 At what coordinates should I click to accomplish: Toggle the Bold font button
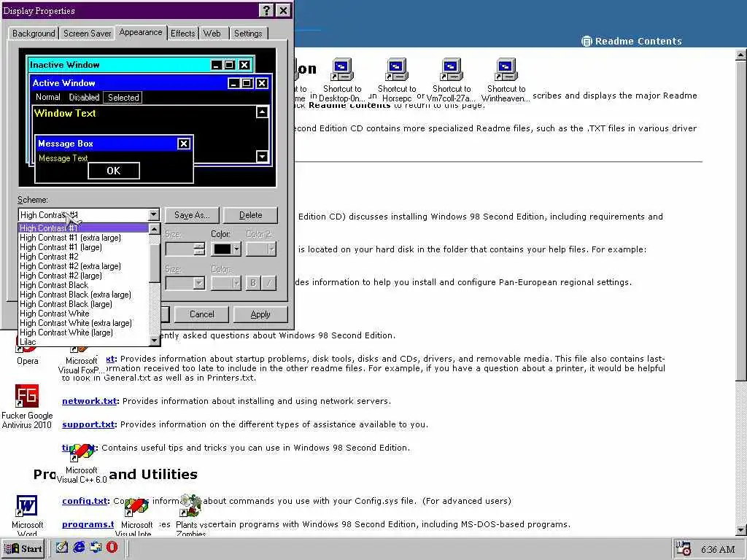pyautogui.click(x=253, y=283)
